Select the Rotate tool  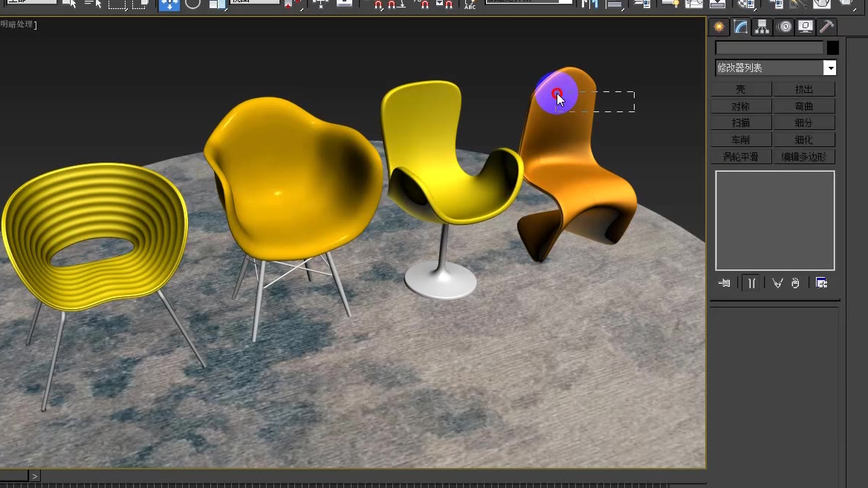tap(192, 6)
